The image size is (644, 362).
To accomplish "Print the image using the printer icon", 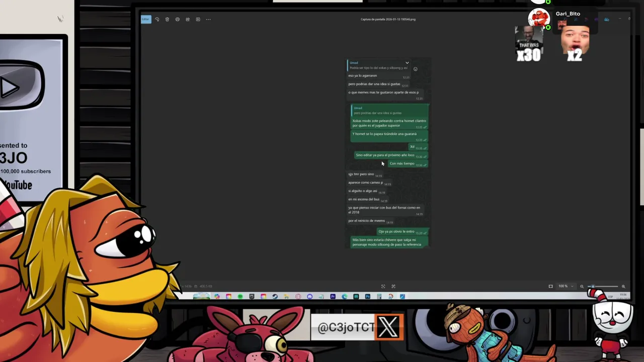I will [177, 19].
